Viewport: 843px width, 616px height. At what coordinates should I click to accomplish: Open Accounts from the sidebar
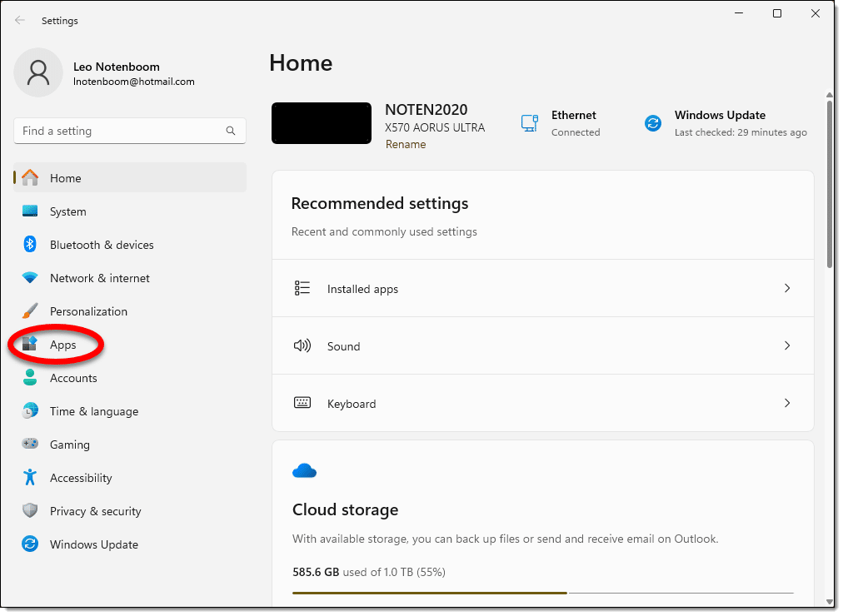(x=73, y=378)
